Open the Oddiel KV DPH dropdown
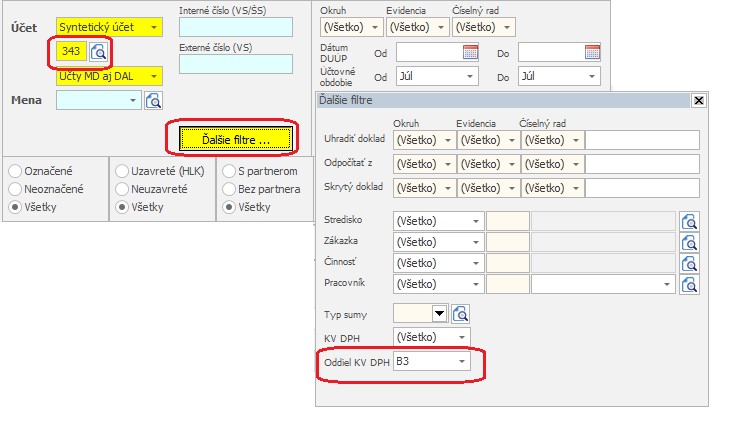 pos(460,361)
